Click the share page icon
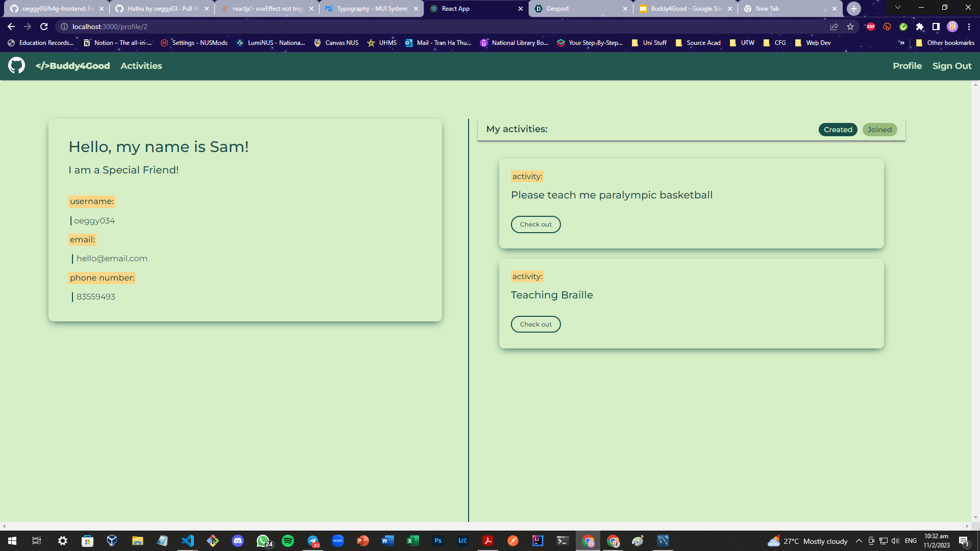 834,27
